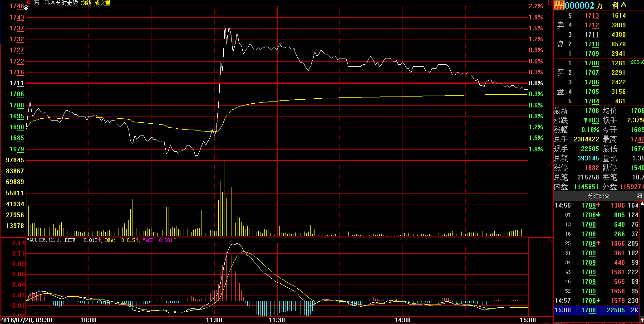Click the MACD(26,12,9) indicator label
Viewport: 644px width, 324px height.
coord(44,240)
